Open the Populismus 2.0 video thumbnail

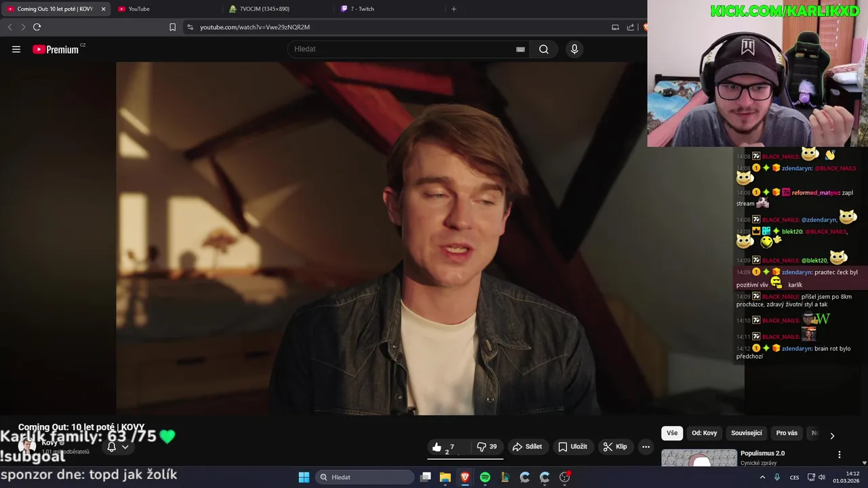click(x=699, y=457)
